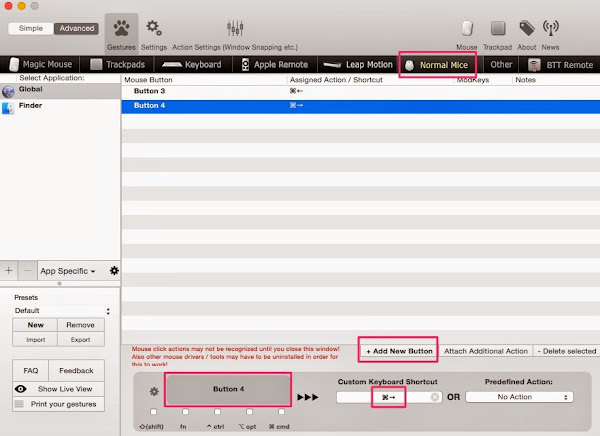Click the Feedback button
Screen dimensions: 600x436
point(76,371)
